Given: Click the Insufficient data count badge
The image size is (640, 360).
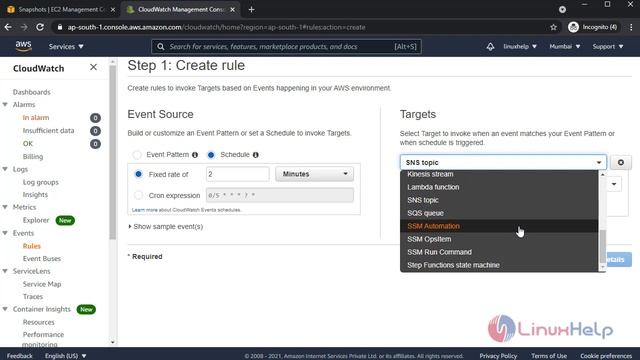Looking at the screenshot, I should tap(95, 131).
